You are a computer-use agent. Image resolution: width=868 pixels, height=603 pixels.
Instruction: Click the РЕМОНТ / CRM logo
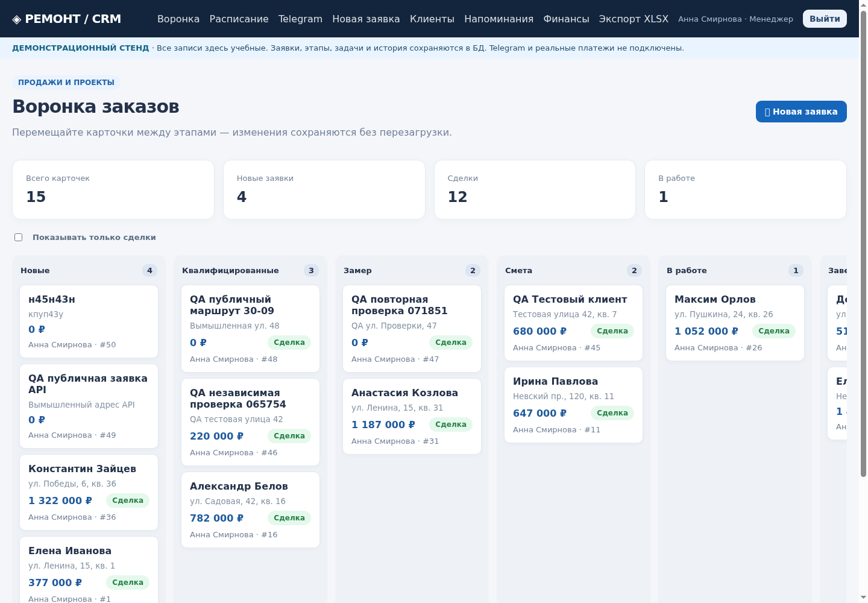pos(67,19)
